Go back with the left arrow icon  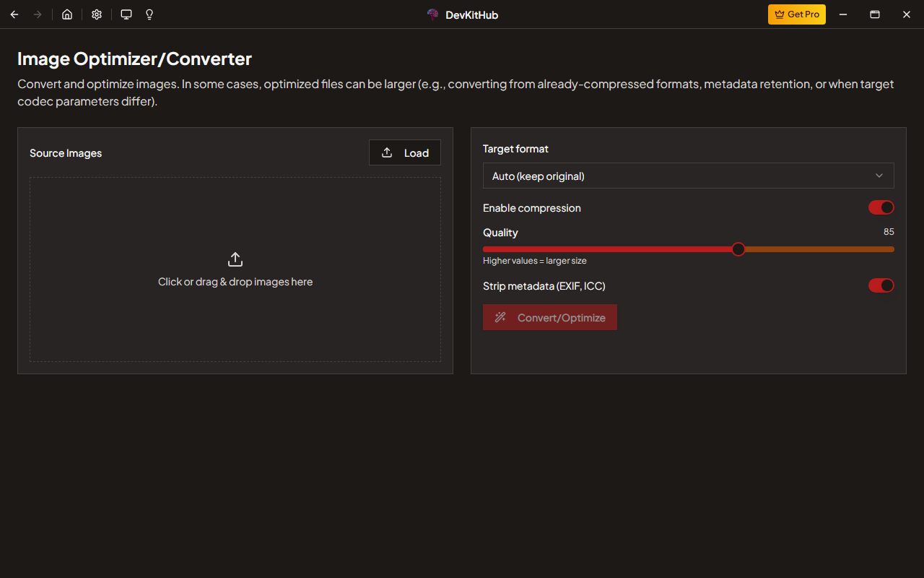coord(14,14)
